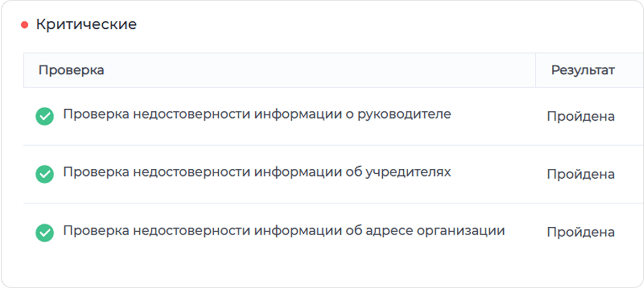Click the word 'руководителе' in first row
The height and width of the screenshot is (288, 644).
[404, 114]
